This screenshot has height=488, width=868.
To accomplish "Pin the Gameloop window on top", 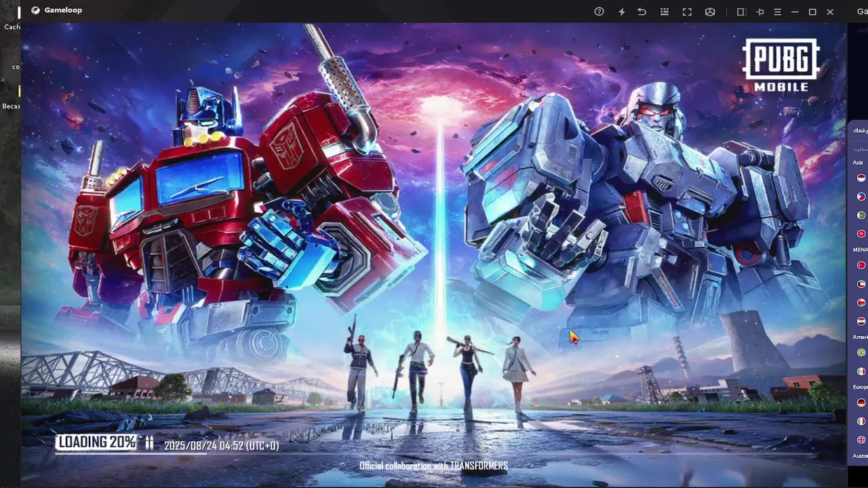I will click(x=759, y=12).
